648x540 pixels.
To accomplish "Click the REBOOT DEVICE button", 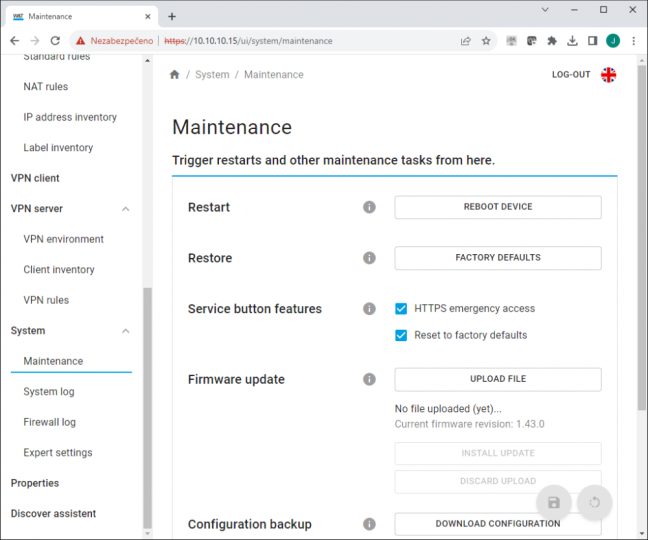I will click(x=498, y=207).
